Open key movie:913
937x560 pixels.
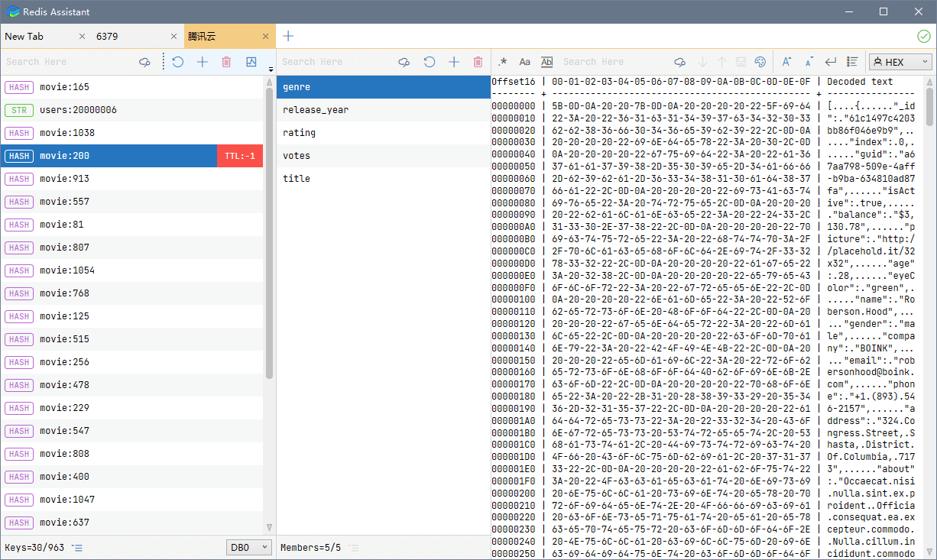click(x=131, y=179)
